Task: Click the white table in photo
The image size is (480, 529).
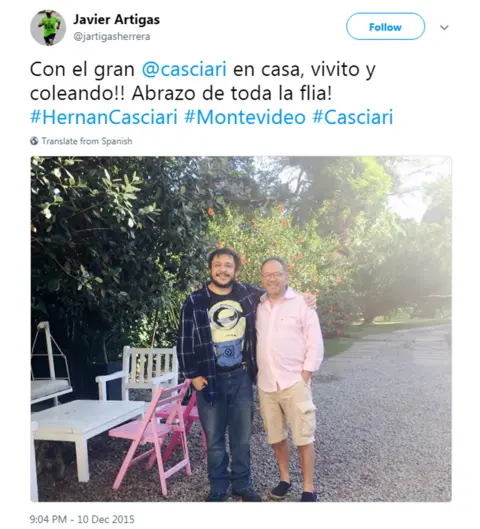Action: click(x=86, y=437)
